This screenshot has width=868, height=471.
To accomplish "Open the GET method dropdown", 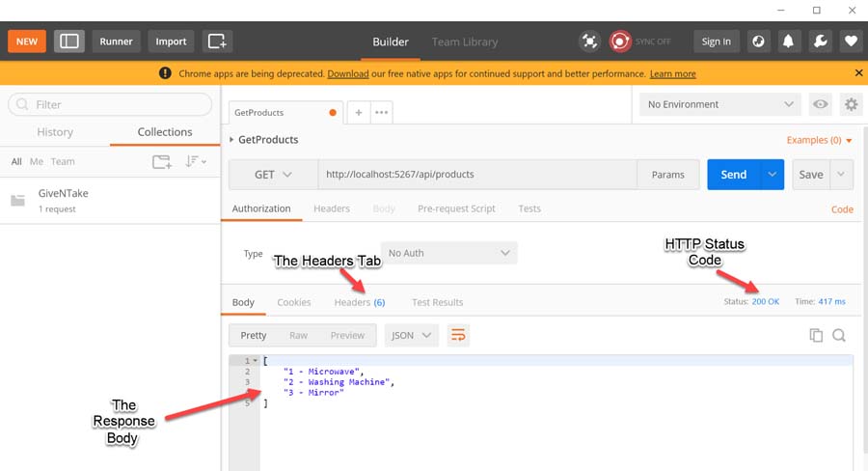I will coord(273,175).
